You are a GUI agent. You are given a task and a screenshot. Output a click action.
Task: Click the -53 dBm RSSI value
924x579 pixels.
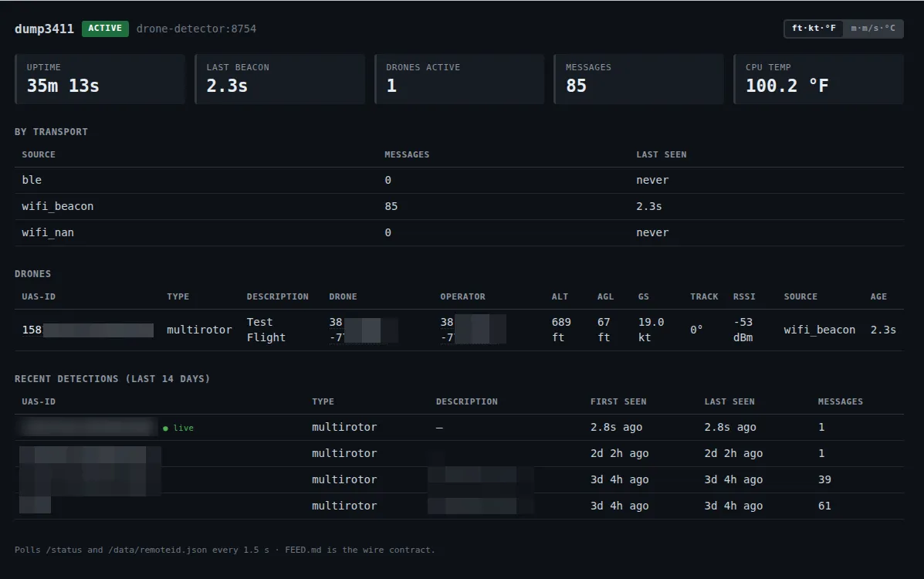pos(743,330)
